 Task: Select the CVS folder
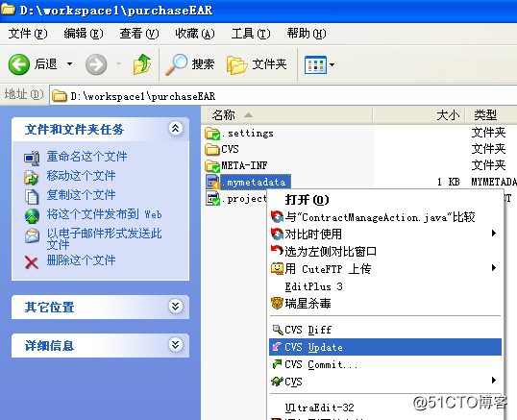click(230, 149)
